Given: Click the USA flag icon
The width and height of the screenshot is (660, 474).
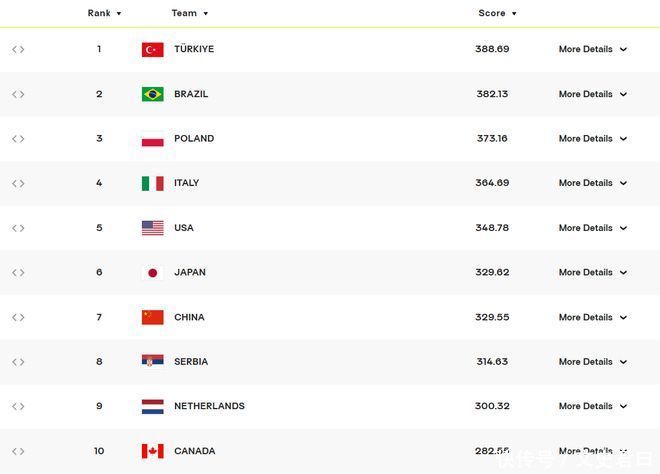Looking at the screenshot, I should [152, 228].
